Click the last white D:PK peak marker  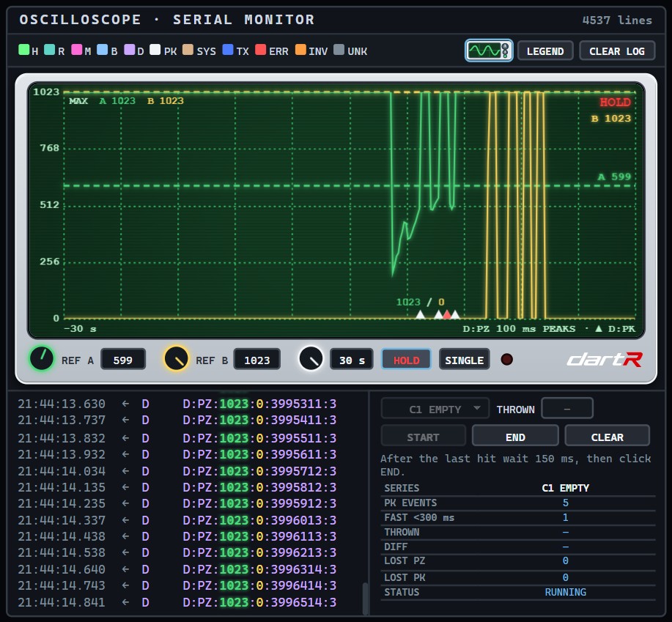tap(455, 315)
